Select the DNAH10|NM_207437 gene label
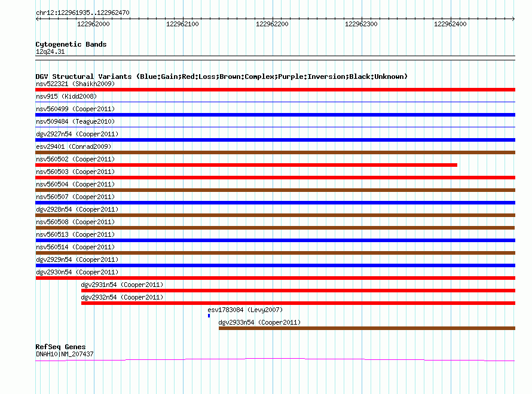 coord(65,354)
